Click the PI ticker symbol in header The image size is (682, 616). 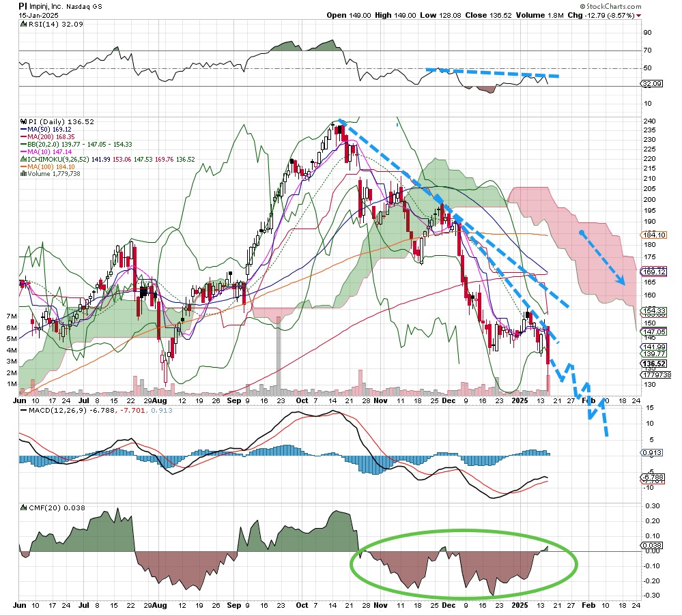(23, 5)
